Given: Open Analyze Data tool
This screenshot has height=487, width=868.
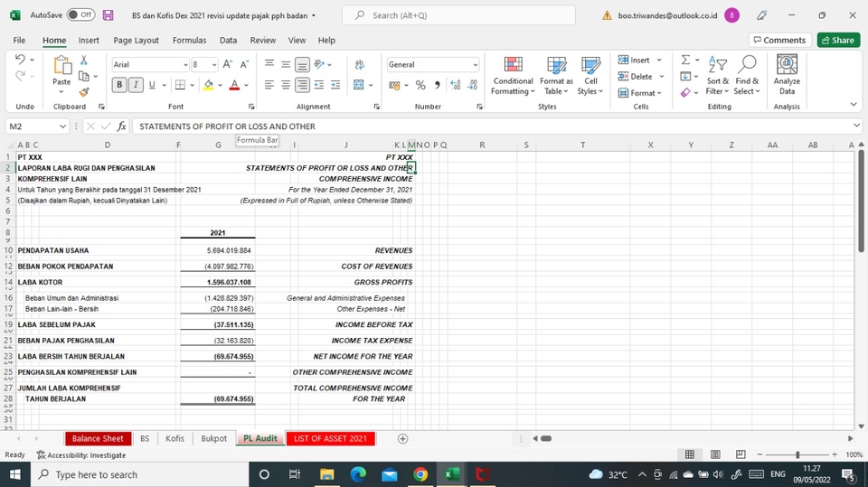Looking at the screenshot, I should 787,75.
